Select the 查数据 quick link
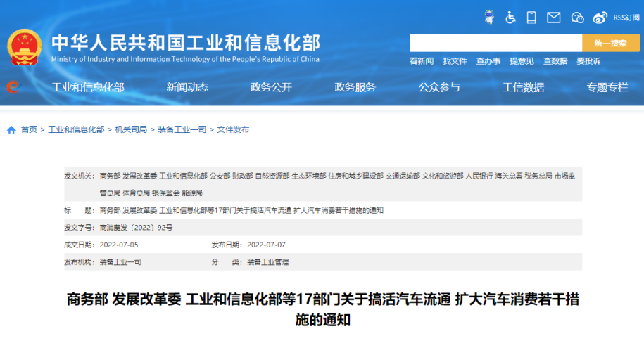Screen dimensions: 644x343 555,61
